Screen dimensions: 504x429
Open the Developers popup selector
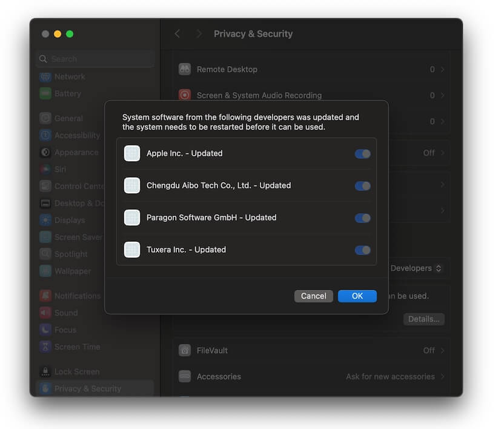pos(416,268)
